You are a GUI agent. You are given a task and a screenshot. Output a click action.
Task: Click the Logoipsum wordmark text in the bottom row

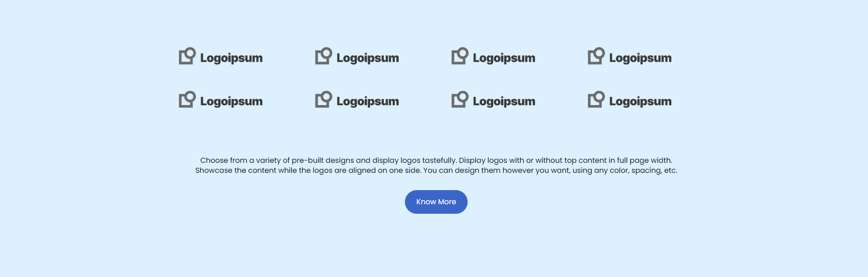click(x=231, y=101)
